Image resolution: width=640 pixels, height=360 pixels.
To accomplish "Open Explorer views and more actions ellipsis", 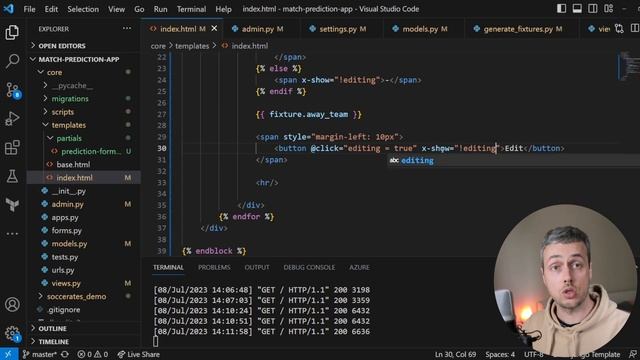I will click(127, 29).
